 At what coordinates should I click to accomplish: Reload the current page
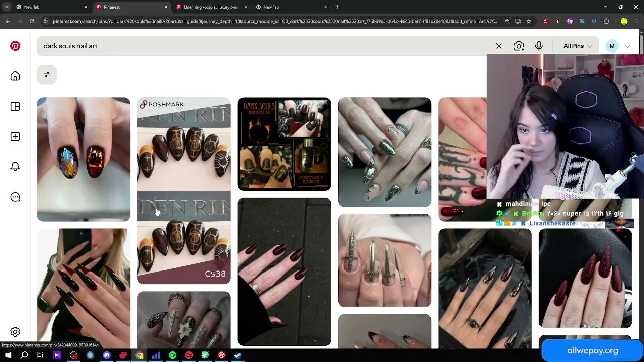pos(32,21)
